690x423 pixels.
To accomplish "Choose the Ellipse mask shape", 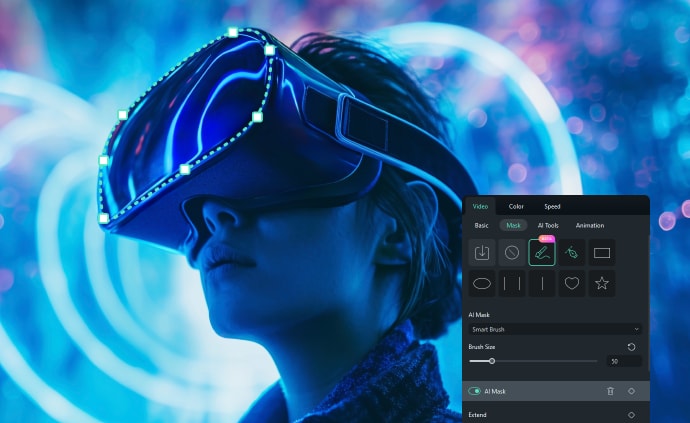I will 482,283.
